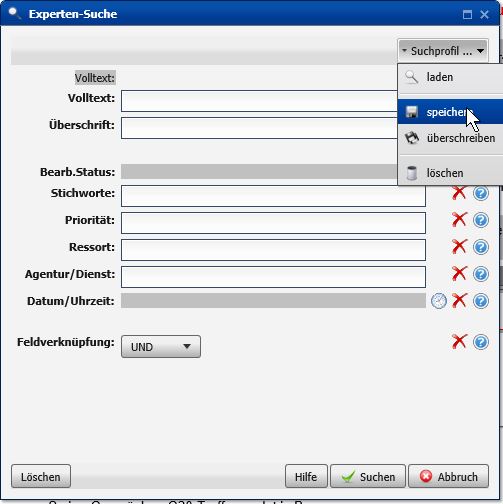
Task: Clear the Agentur/Dienst field with red X
Action: 459,274
